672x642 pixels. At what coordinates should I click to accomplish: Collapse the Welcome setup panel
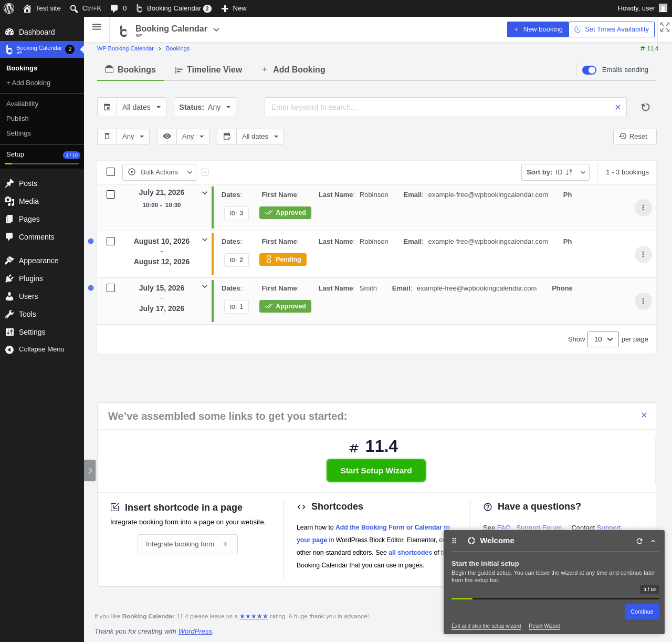click(x=653, y=541)
